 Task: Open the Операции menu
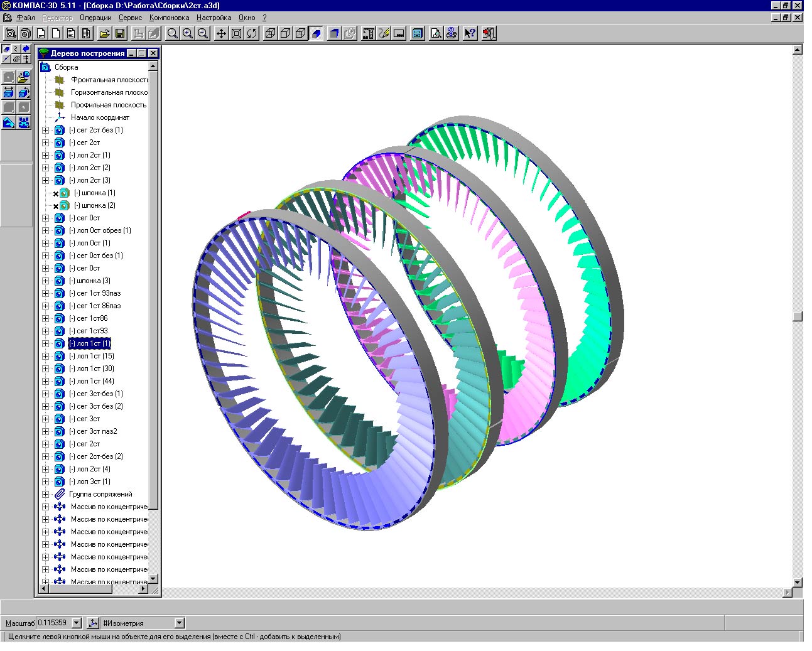[95, 18]
